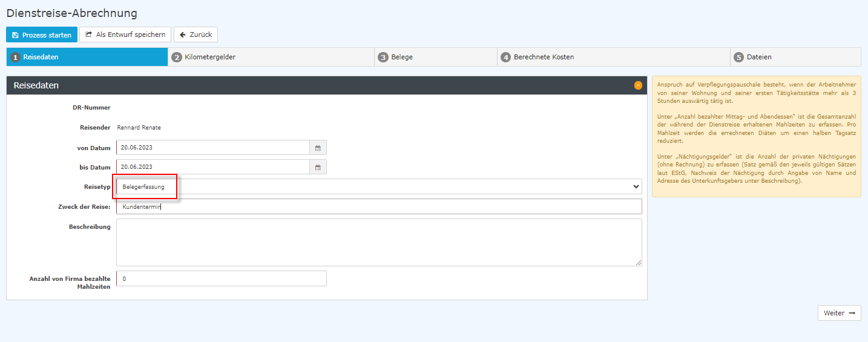Collapse the Reisedaten panel with orange icon
The width and height of the screenshot is (868, 342).
click(x=638, y=85)
